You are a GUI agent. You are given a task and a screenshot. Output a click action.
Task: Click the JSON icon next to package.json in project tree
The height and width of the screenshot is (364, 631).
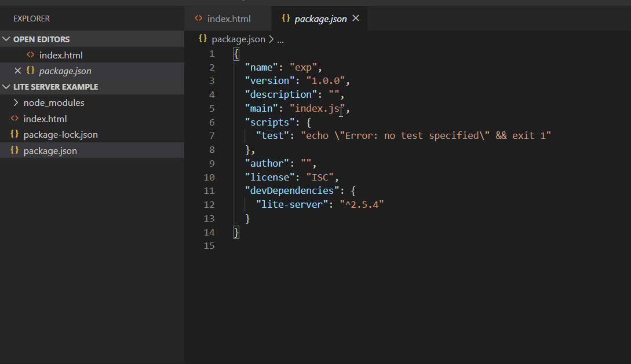click(15, 151)
